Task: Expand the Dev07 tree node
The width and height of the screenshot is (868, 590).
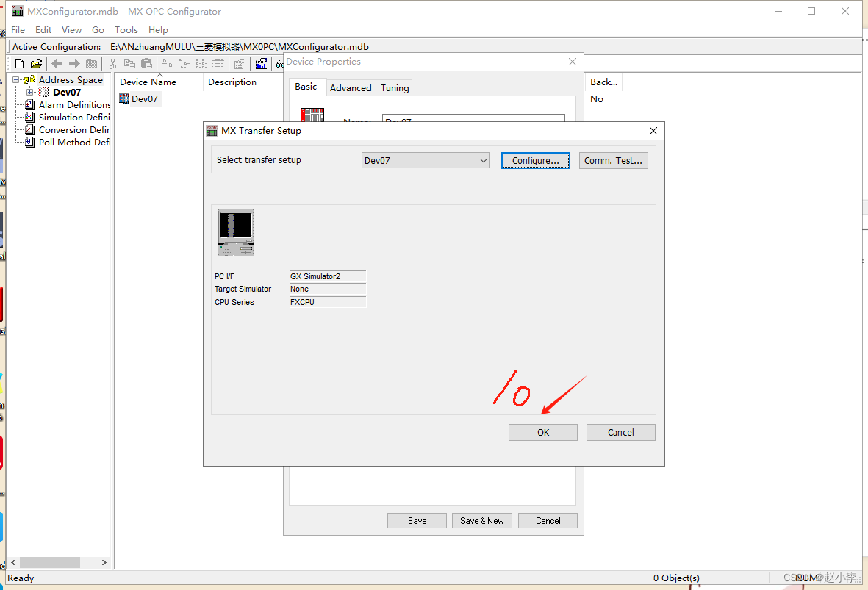Action: (x=30, y=92)
